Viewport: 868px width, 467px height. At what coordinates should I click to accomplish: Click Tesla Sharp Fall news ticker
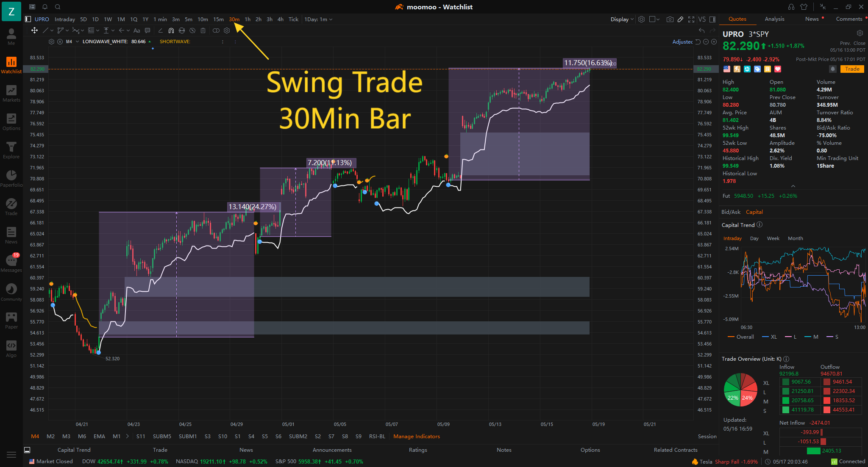(724, 461)
